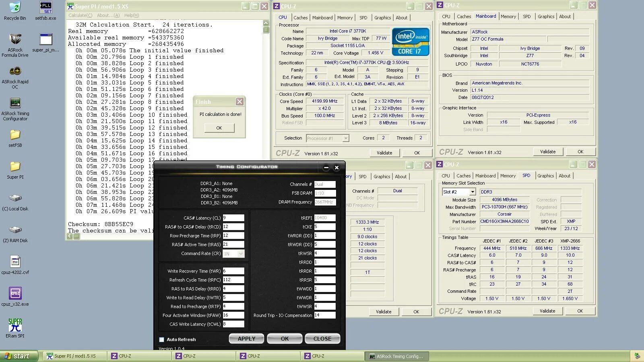Image resolution: width=644 pixels, height=362 pixels.
Task: Open the Help menu in Super PI
Action: [132, 15]
